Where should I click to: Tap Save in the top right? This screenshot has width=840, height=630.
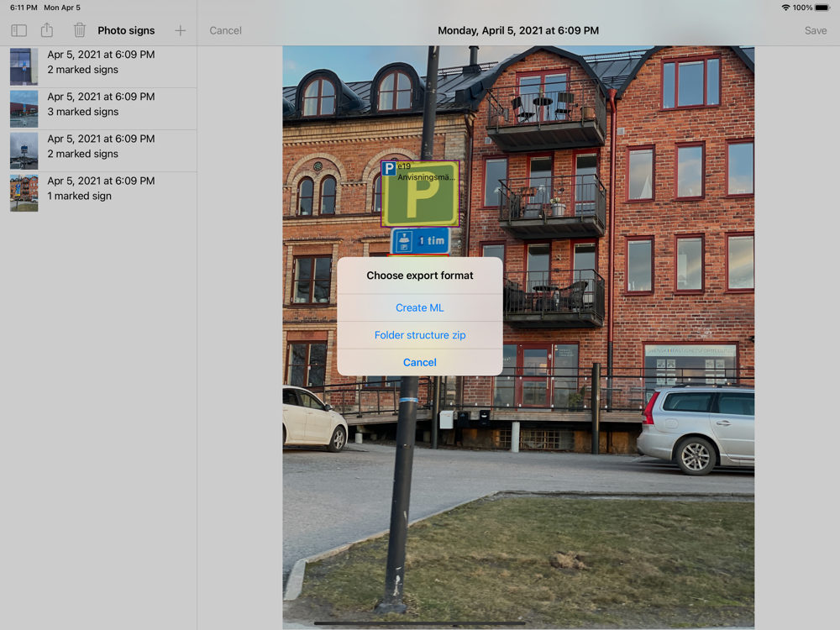[x=816, y=30]
